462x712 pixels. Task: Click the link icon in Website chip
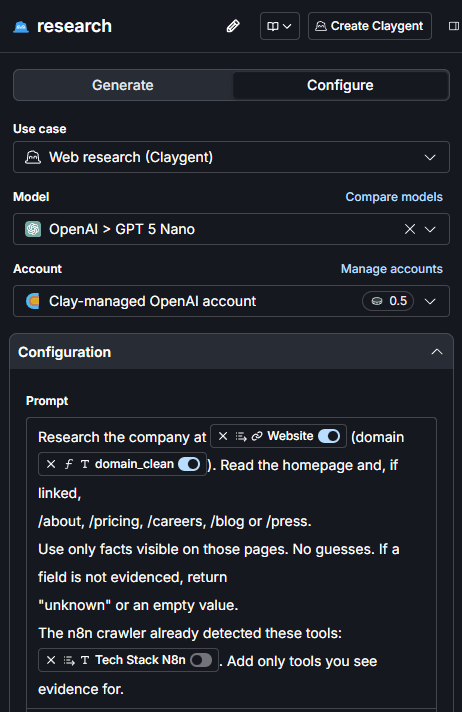[257, 436]
